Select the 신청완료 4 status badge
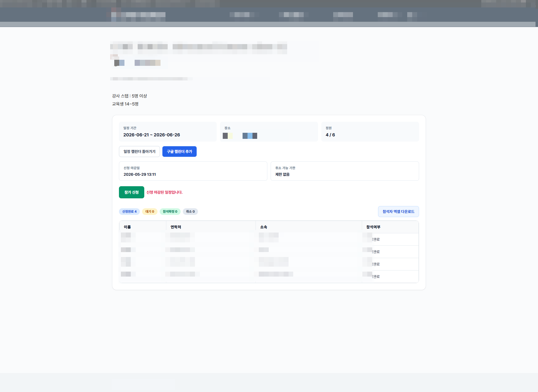 click(x=129, y=212)
